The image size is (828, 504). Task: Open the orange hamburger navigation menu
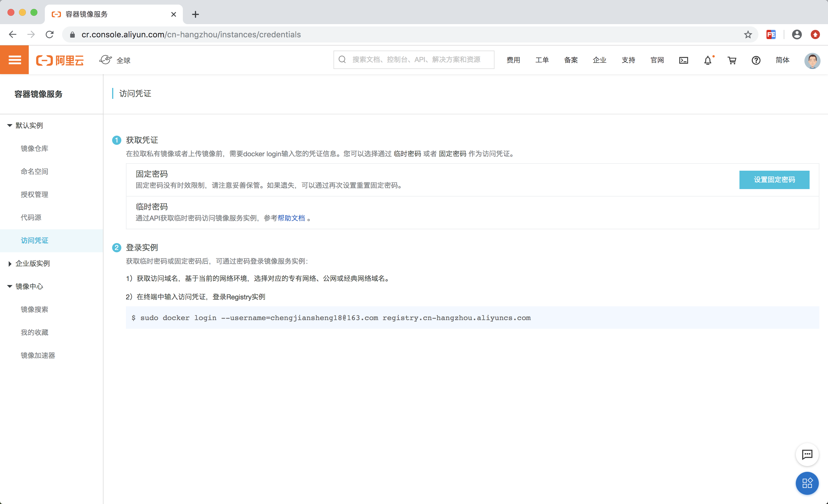[14, 60]
